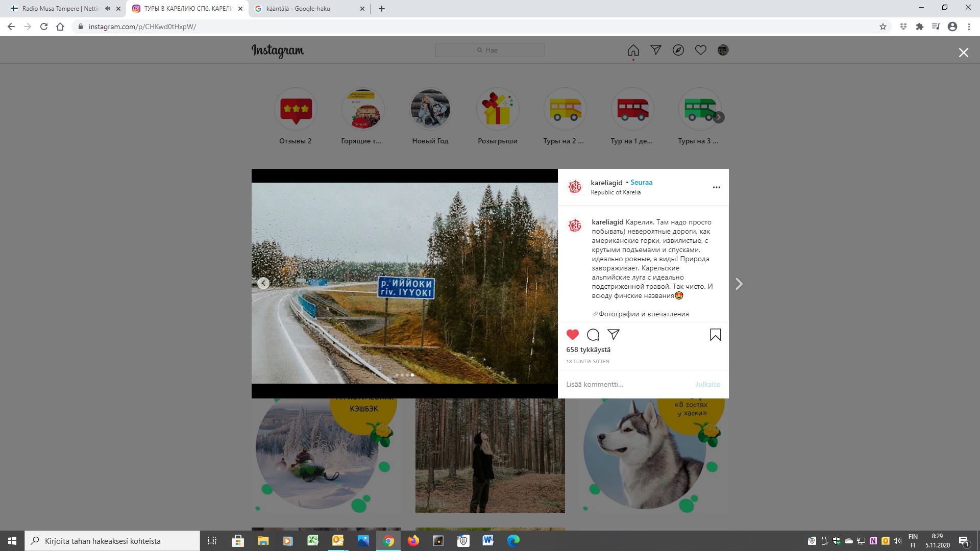View the 658 tykkäystä likes list
980x551 pixels.
[x=589, y=349]
